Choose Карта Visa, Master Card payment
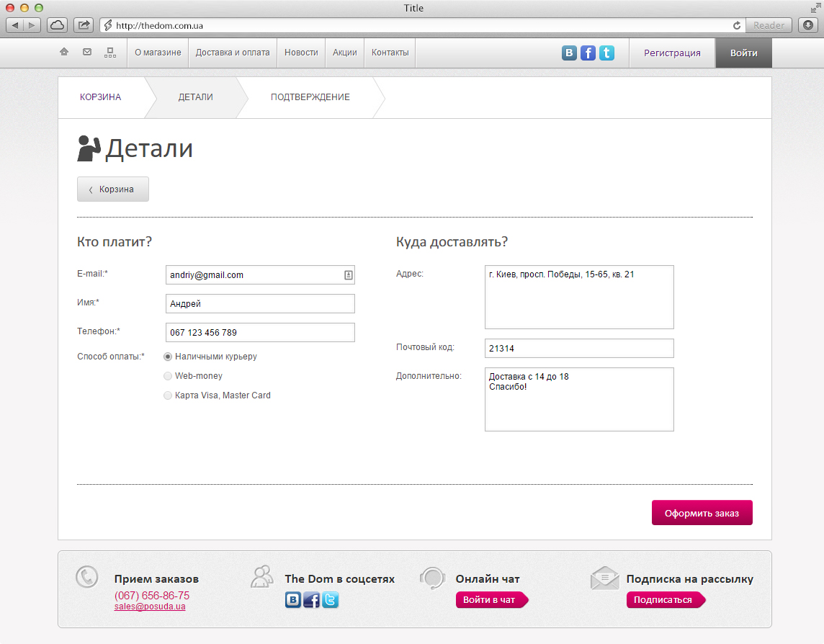The width and height of the screenshot is (824, 644). 168,395
